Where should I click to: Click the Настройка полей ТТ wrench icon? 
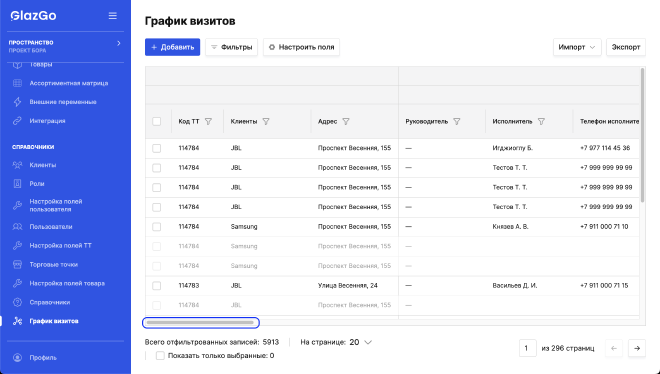click(x=17, y=245)
